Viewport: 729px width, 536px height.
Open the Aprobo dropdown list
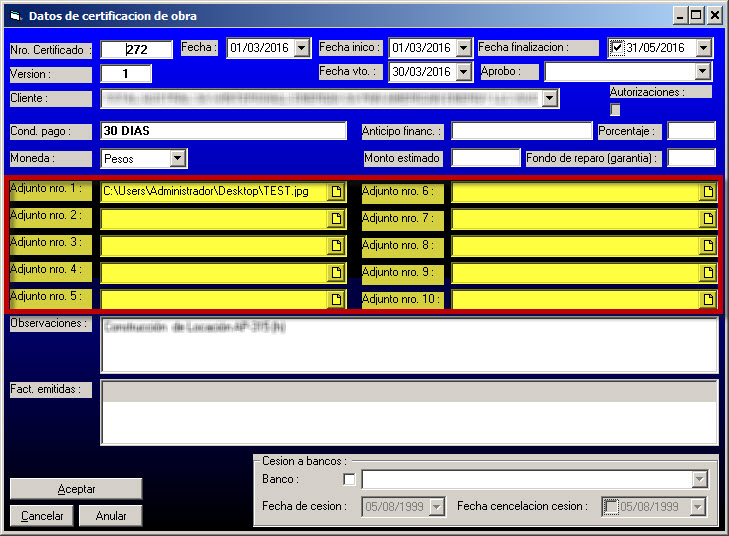(703, 72)
